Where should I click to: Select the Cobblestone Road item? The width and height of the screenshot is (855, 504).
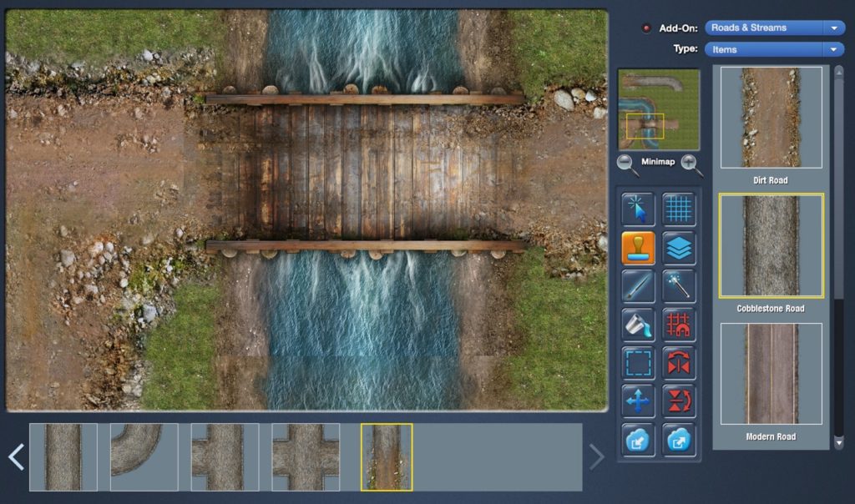[770, 244]
